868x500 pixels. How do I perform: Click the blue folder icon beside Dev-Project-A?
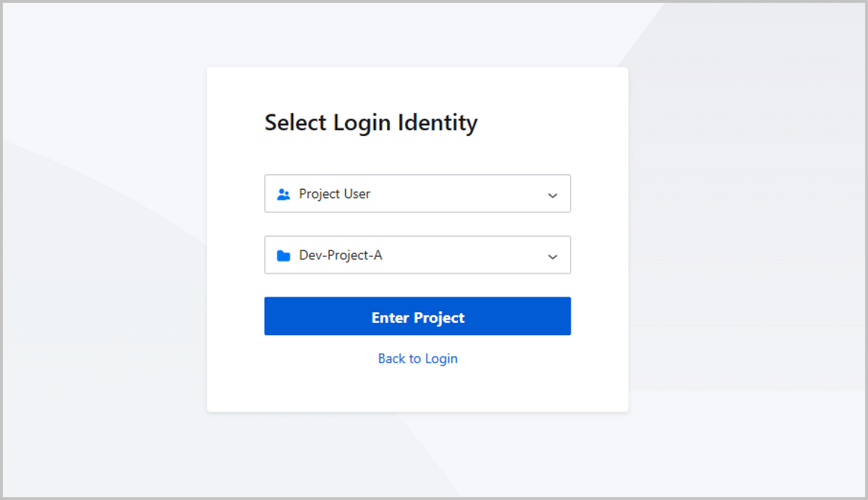tap(284, 255)
